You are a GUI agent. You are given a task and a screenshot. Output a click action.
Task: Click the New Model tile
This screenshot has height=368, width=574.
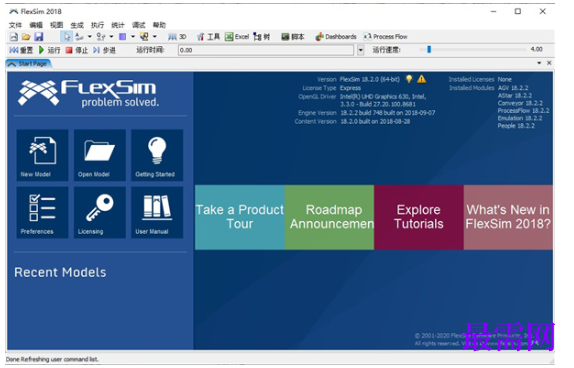[x=42, y=155]
